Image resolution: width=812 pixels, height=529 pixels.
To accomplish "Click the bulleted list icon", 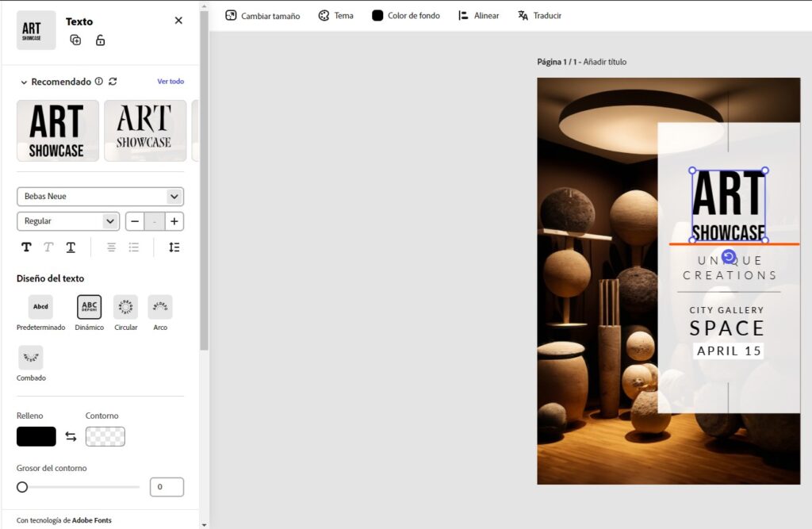I will (134, 247).
